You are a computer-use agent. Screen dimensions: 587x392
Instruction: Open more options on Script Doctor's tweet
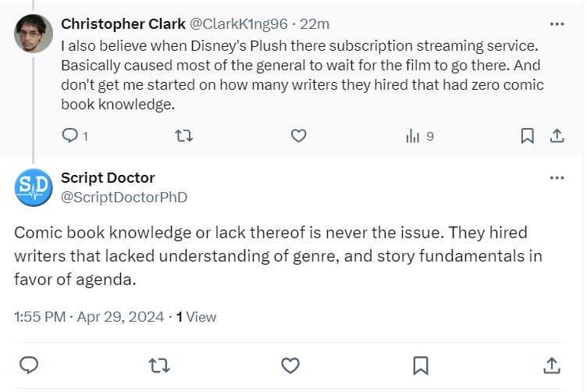tap(557, 178)
